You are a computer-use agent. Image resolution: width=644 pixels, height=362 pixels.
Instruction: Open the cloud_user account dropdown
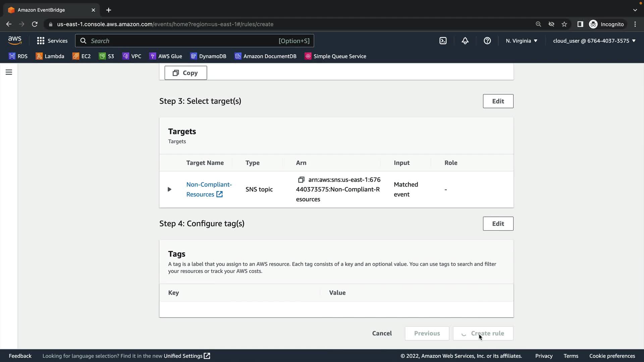click(594, 41)
